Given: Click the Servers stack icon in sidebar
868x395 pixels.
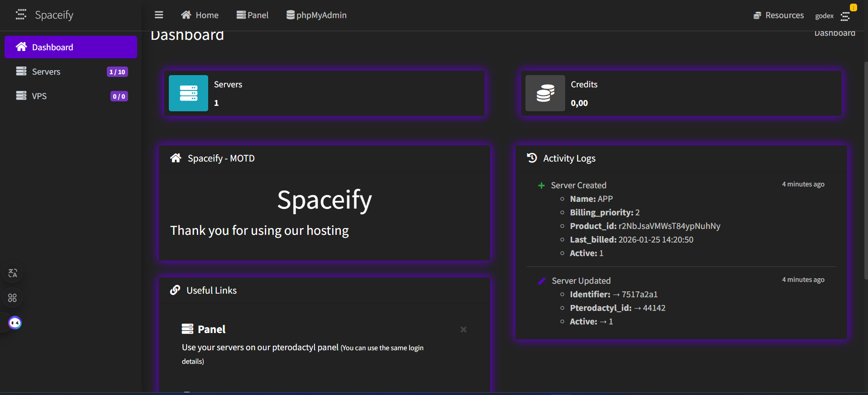Looking at the screenshot, I should [21, 71].
